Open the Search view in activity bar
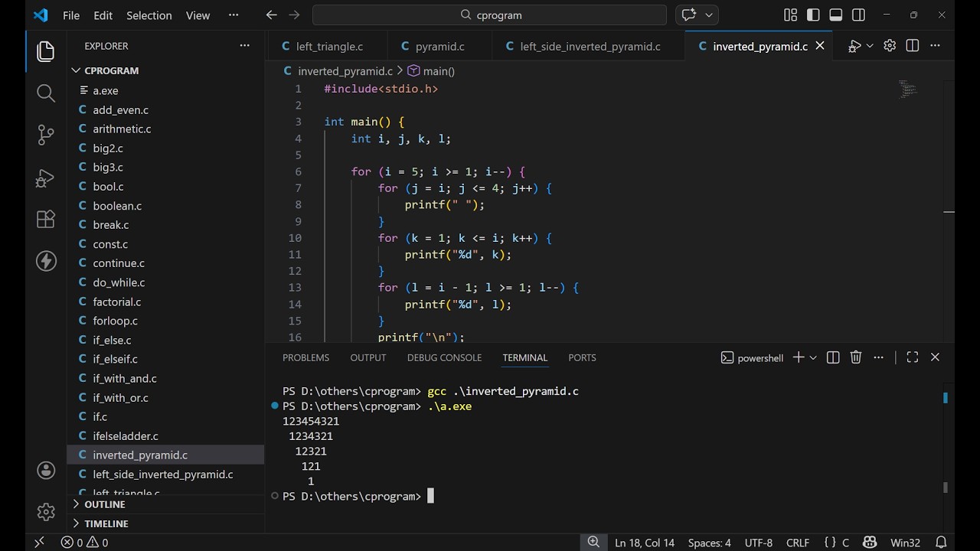This screenshot has height=551, width=980. 46,93
